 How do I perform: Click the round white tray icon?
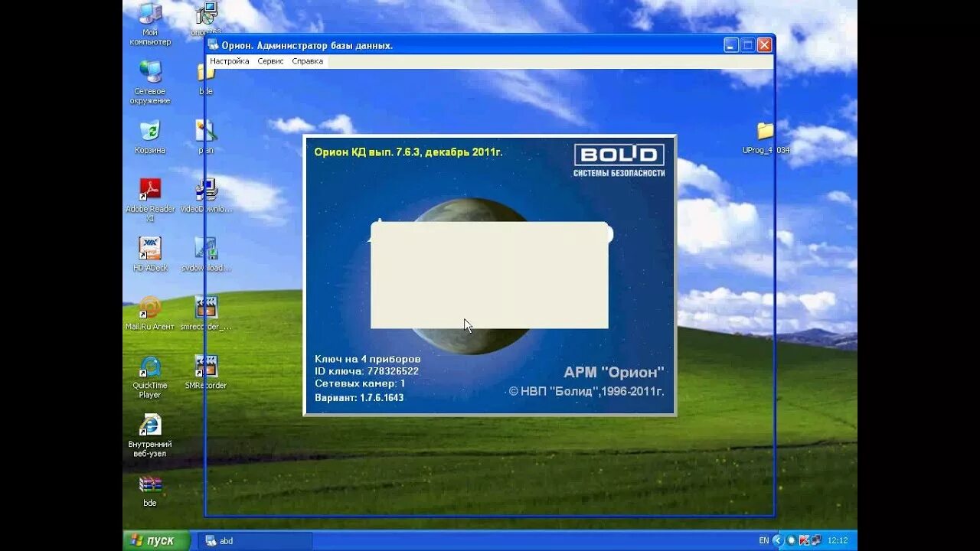pyautogui.click(x=791, y=541)
